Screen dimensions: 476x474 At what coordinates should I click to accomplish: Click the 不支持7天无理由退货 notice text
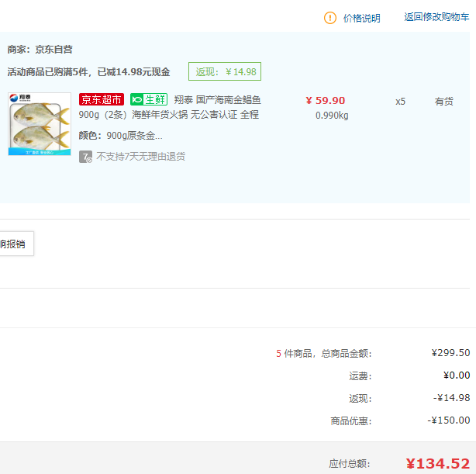click(140, 157)
